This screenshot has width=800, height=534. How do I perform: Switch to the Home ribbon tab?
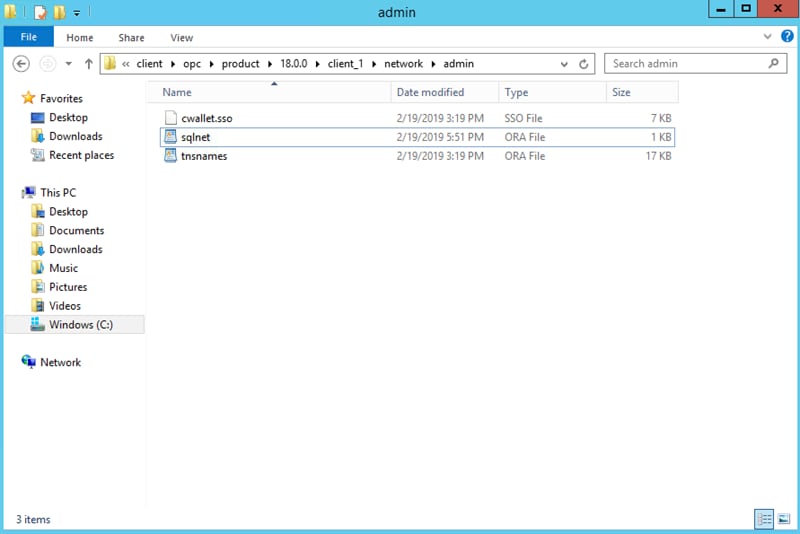pos(80,38)
